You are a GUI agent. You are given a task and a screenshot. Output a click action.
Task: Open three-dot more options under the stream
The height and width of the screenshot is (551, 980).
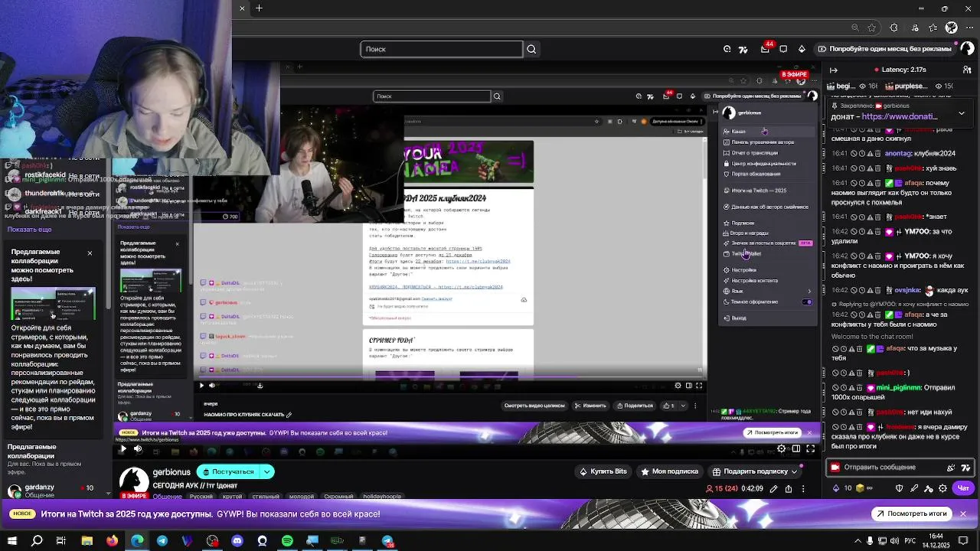tap(804, 488)
